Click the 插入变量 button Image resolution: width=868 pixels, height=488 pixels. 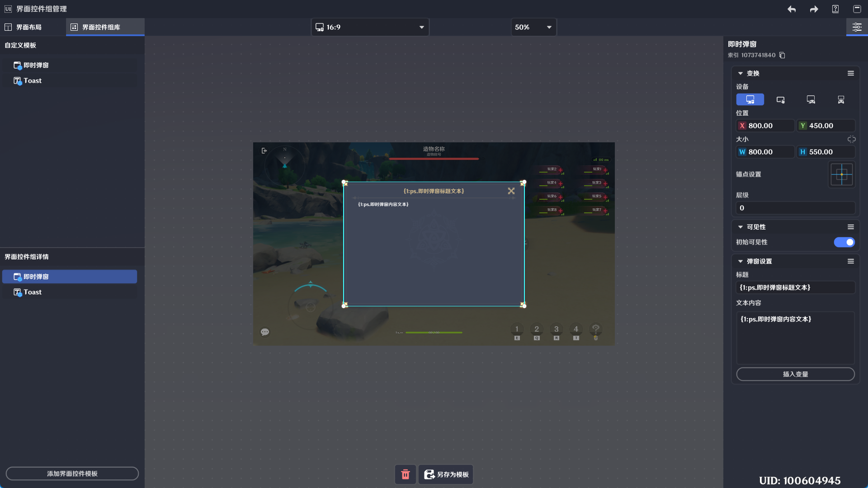point(795,374)
